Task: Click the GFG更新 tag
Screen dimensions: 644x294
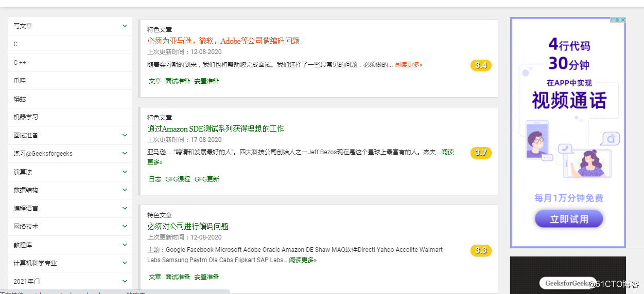Action: pos(206,179)
